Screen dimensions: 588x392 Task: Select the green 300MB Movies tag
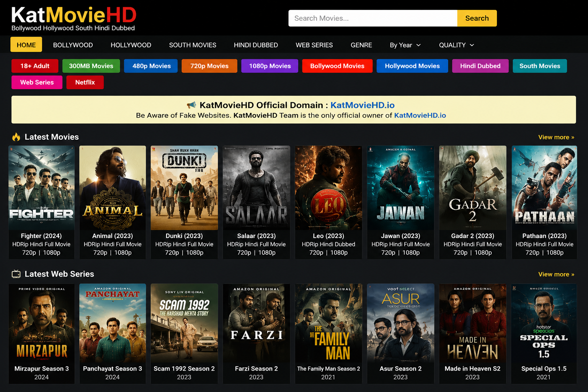click(91, 66)
